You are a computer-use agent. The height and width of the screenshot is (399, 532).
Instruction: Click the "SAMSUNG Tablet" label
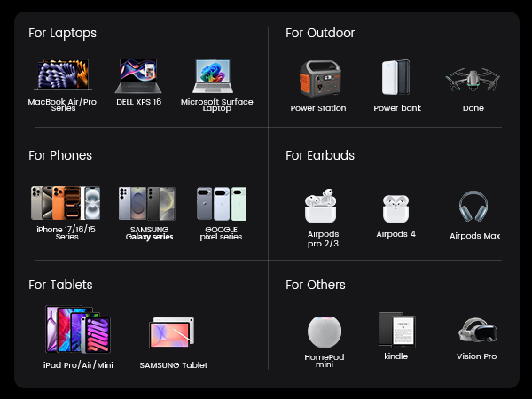pyautogui.click(x=174, y=365)
